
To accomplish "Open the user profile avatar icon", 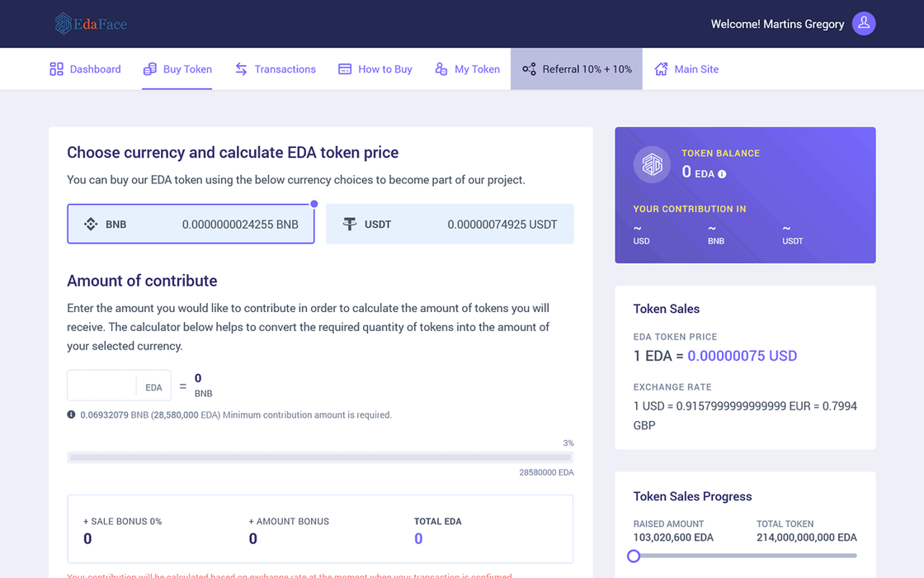I will pyautogui.click(x=864, y=24).
